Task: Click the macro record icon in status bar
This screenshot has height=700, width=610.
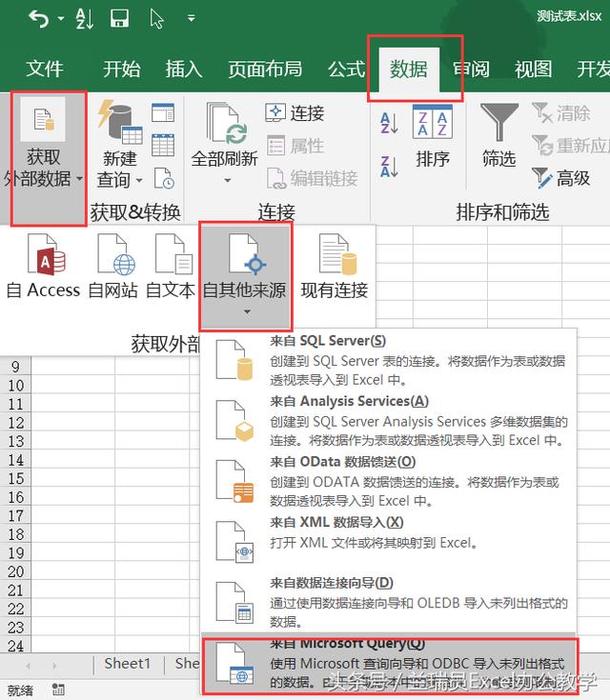Action: point(58,690)
